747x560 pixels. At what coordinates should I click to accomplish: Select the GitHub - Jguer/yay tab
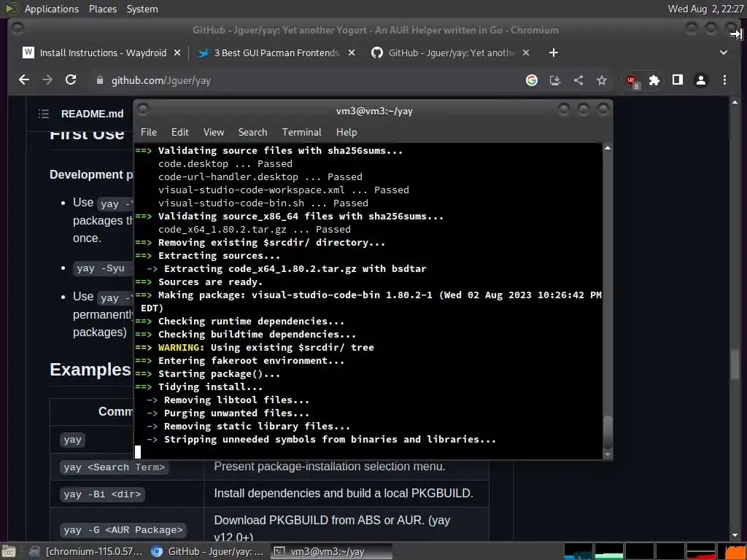pos(450,52)
